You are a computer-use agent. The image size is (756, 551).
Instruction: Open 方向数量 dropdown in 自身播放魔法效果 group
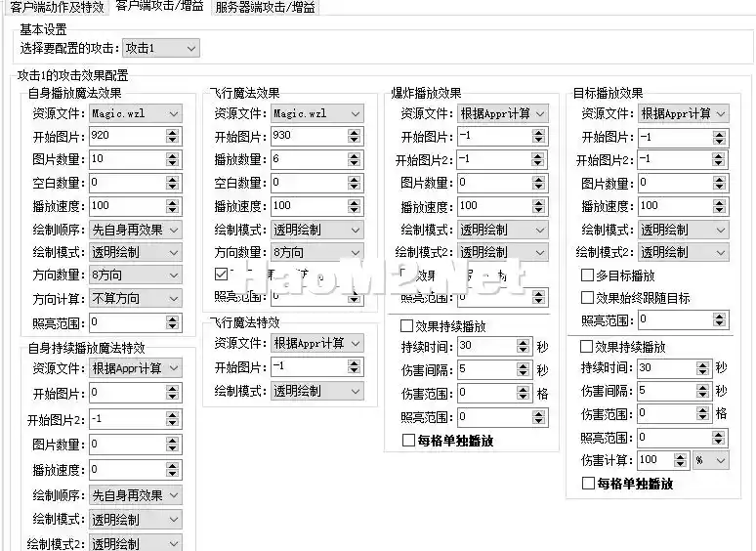(136, 275)
